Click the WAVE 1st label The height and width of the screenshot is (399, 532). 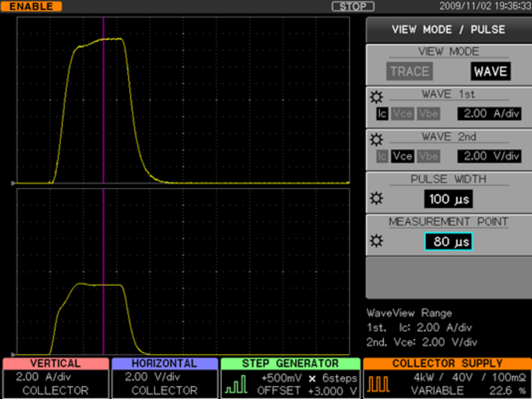(448, 94)
